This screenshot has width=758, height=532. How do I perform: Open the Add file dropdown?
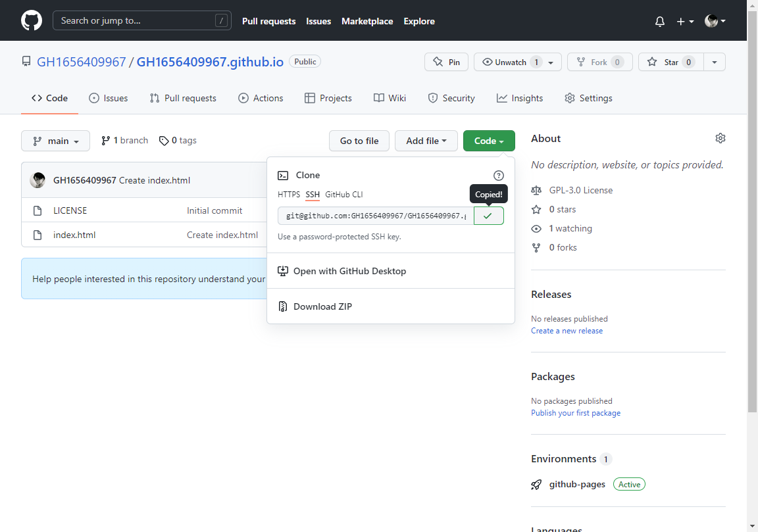click(426, 141)
